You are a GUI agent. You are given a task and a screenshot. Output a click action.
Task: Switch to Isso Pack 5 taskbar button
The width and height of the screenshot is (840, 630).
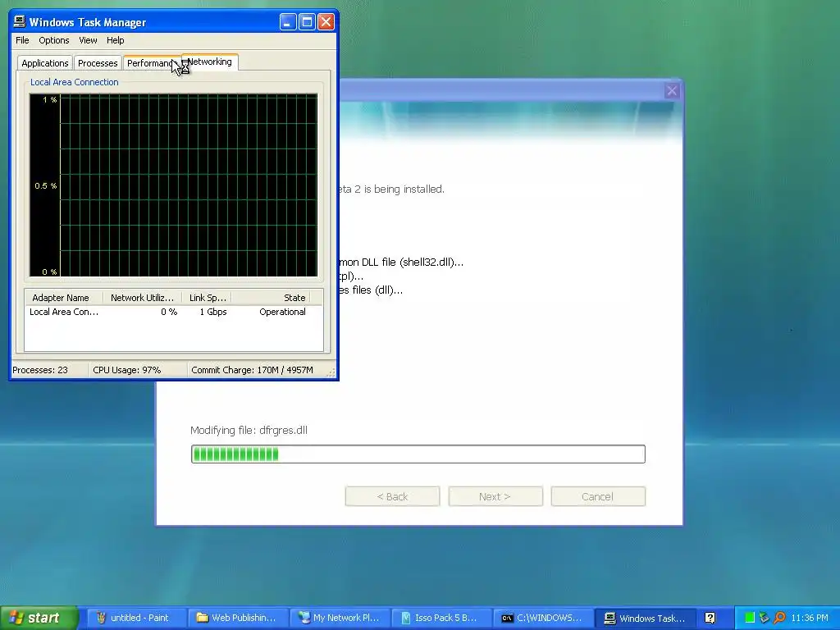pos(442,618)
